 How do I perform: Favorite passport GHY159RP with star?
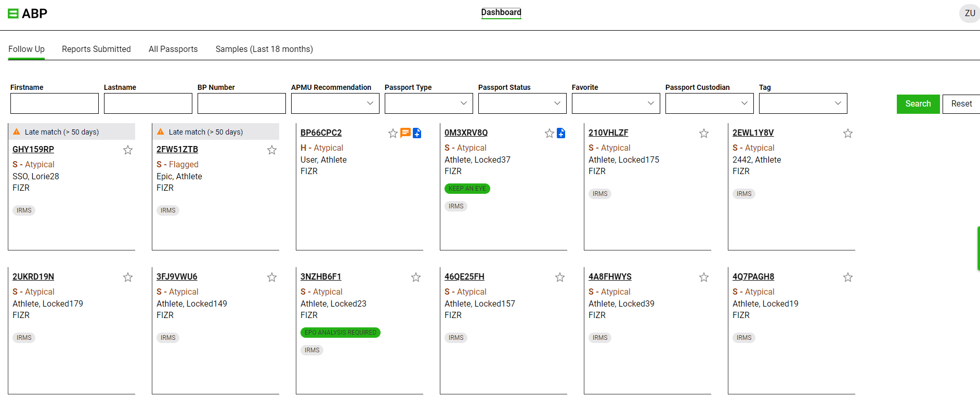pyautogui.click(x=128, y=150)
